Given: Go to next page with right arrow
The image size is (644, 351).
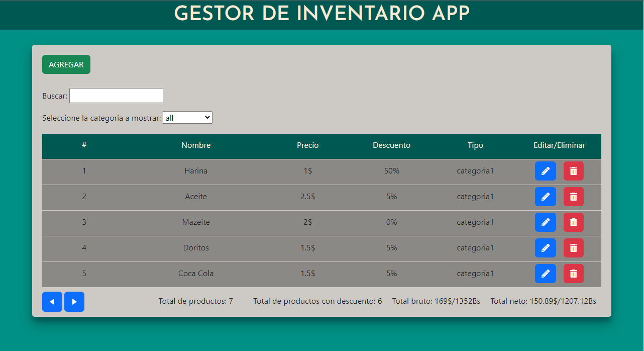Looking at the screenshot, I should (x=74, y=301).
